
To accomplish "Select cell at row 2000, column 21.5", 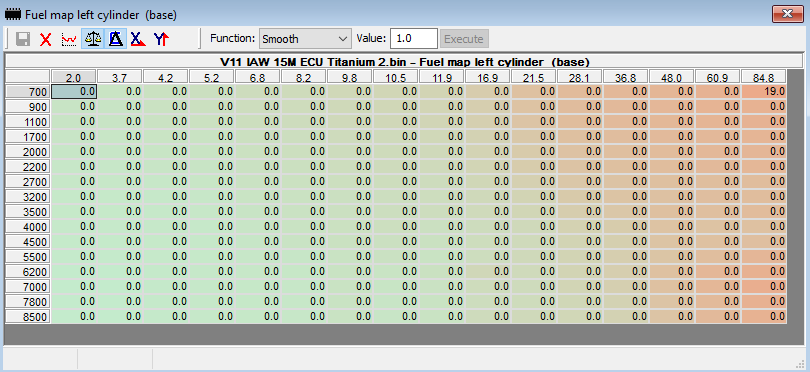I will pos(534,151).
